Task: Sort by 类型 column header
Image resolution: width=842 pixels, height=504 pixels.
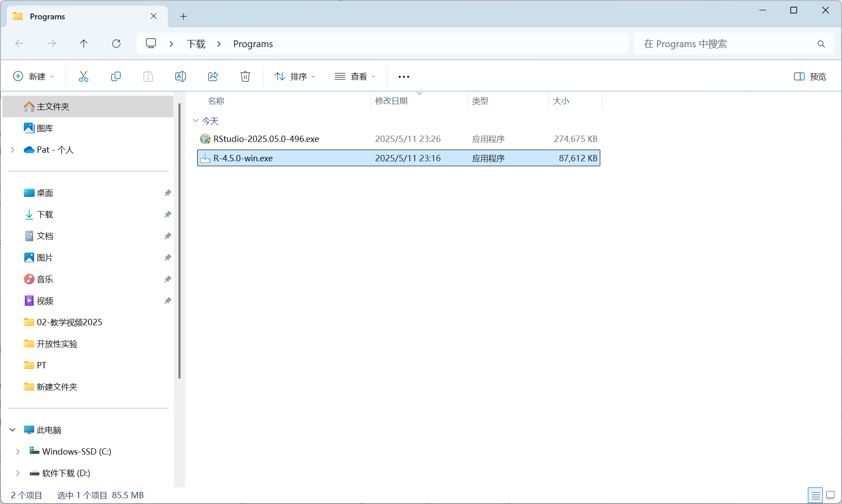Action: click(480, 101)
